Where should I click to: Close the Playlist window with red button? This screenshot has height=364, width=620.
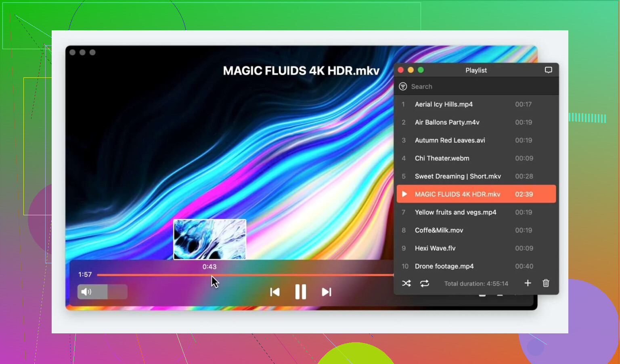point(401,70)
